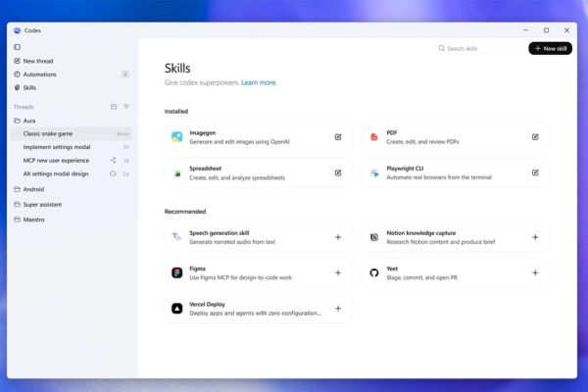The image size is (588, 392).
Task: Click the Learn more link
Action: pos(259,83)
